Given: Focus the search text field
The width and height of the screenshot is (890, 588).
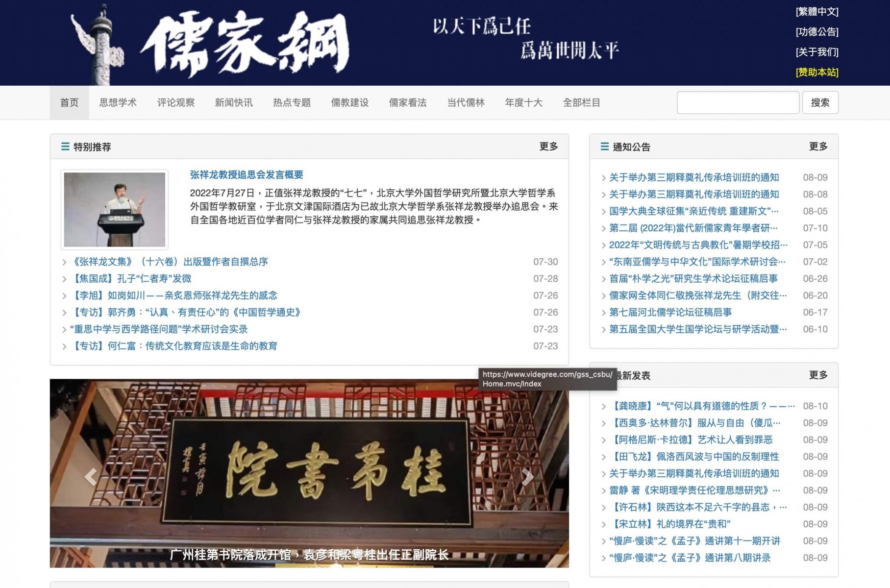Looking at the screenshot, I should 738,102.
